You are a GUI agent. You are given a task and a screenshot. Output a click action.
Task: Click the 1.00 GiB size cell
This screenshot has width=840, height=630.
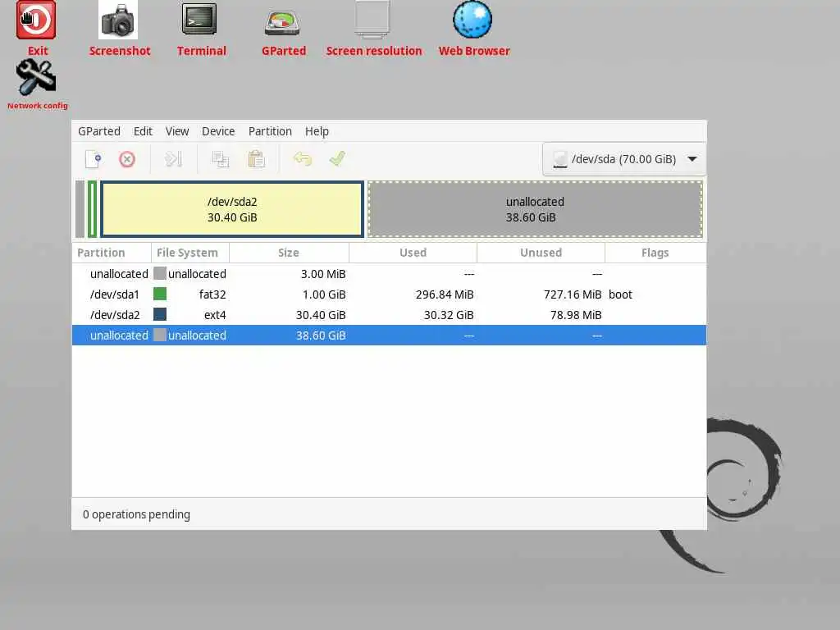coord(323,294)
